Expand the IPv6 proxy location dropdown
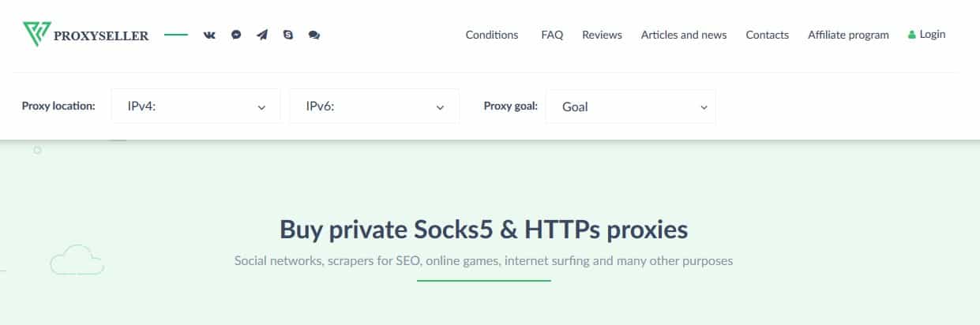The width and height of the screenshot is (980, 325). [374, 106]
